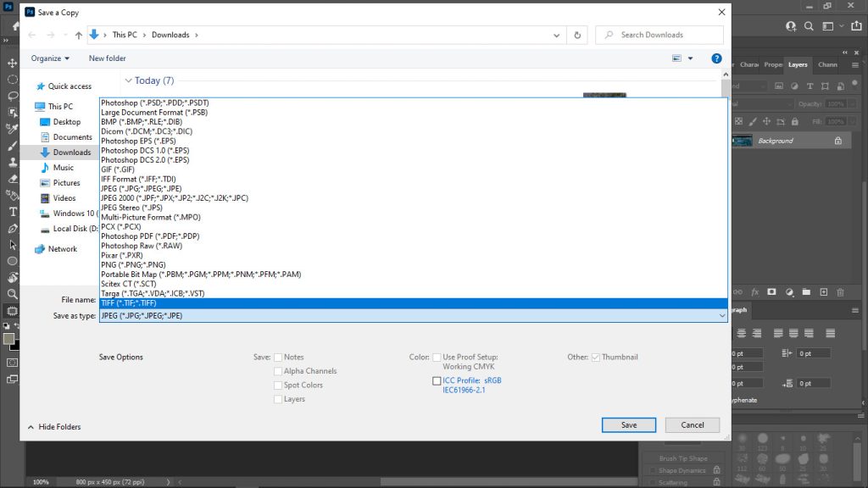Image resolution: width=868 pixels, height=488 pixels.
Task: Click the add layer mask icon
Action: tap(771, 292)
